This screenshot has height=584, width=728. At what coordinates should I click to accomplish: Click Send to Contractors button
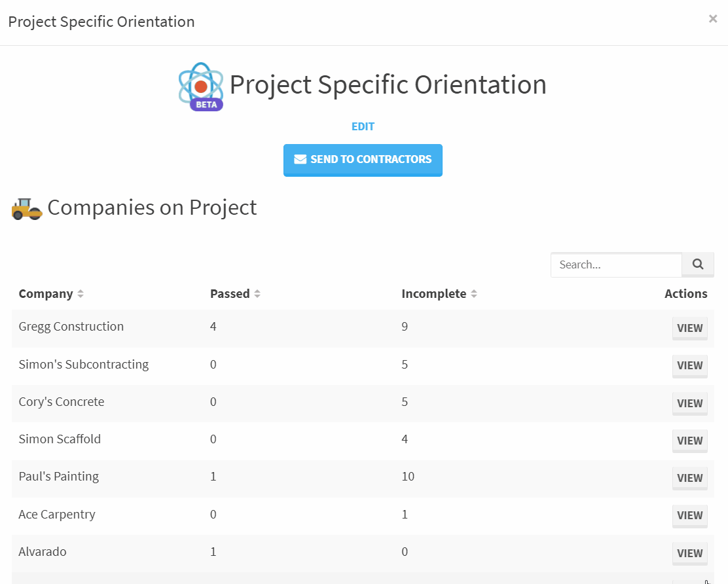click(363, 160)
